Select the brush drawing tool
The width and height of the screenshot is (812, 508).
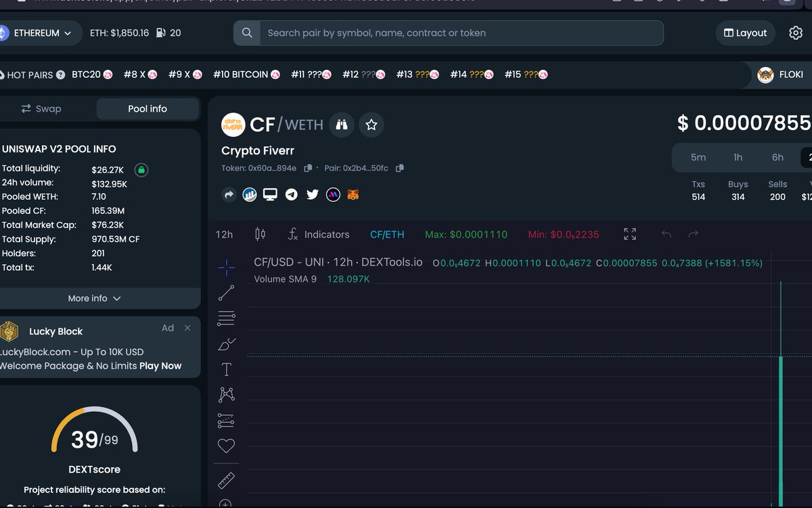pos(227,344)
